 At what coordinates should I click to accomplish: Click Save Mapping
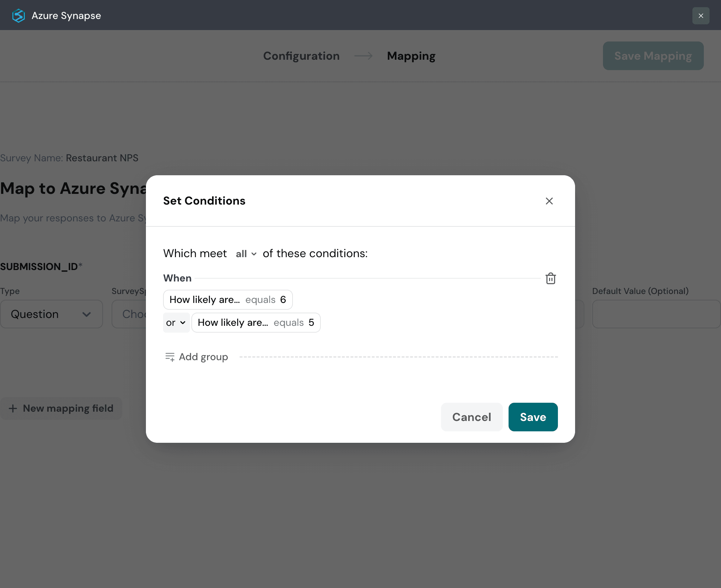[x=653, y=56]
